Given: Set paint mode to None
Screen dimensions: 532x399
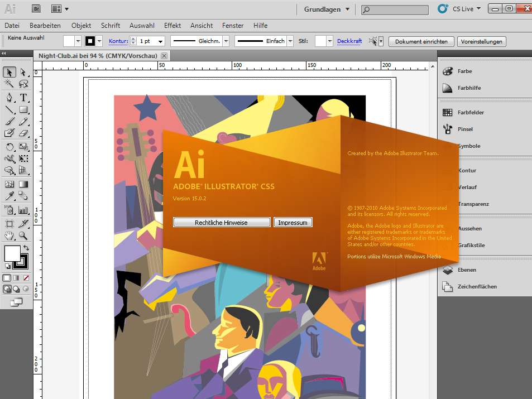Looking at the screenshot, I should (x=26, y=277).
